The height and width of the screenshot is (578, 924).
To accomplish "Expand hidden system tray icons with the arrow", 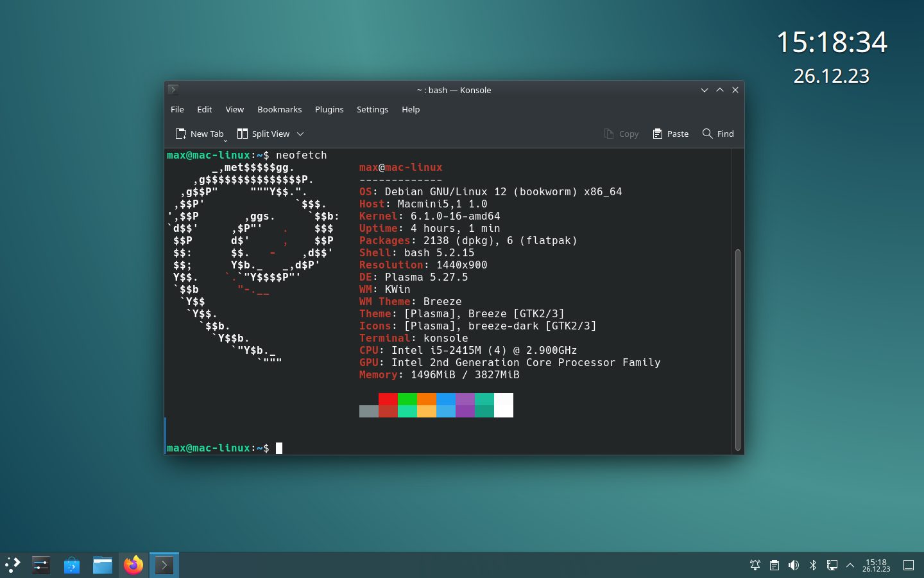I will tap(850, 565).
